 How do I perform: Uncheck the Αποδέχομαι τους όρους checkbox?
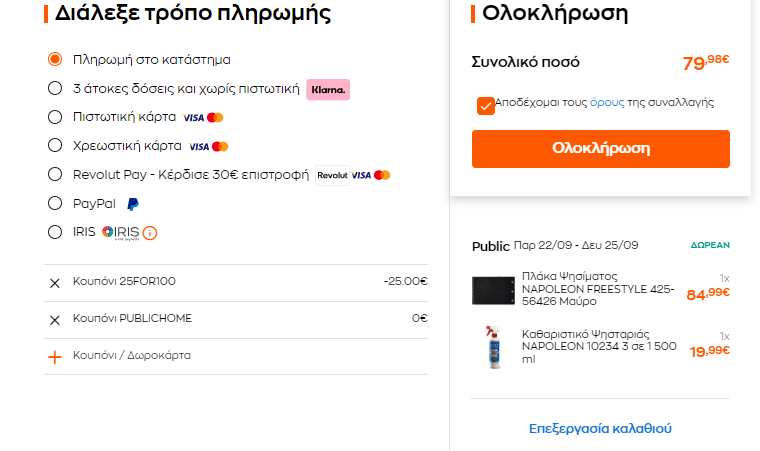486,106
